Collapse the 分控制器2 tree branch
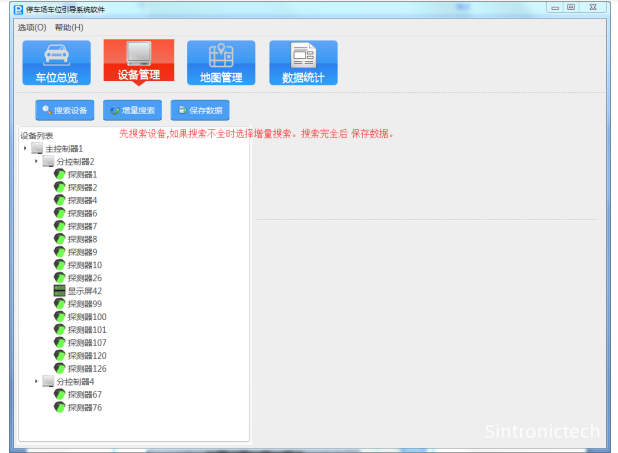 36,161
